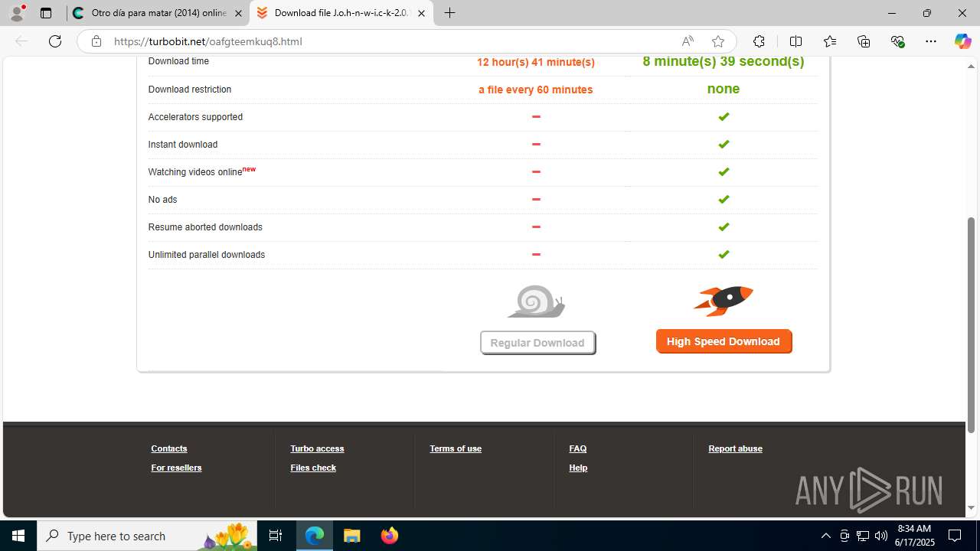Add this page to favorites star
This screenshot has width=980, height=551.
(x=717, y=41)
